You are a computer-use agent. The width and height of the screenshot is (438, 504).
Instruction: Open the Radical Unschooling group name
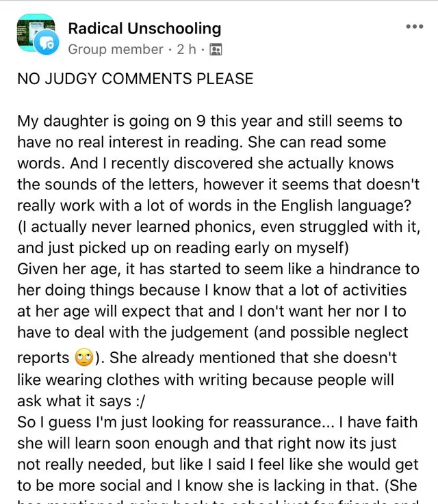144,29
